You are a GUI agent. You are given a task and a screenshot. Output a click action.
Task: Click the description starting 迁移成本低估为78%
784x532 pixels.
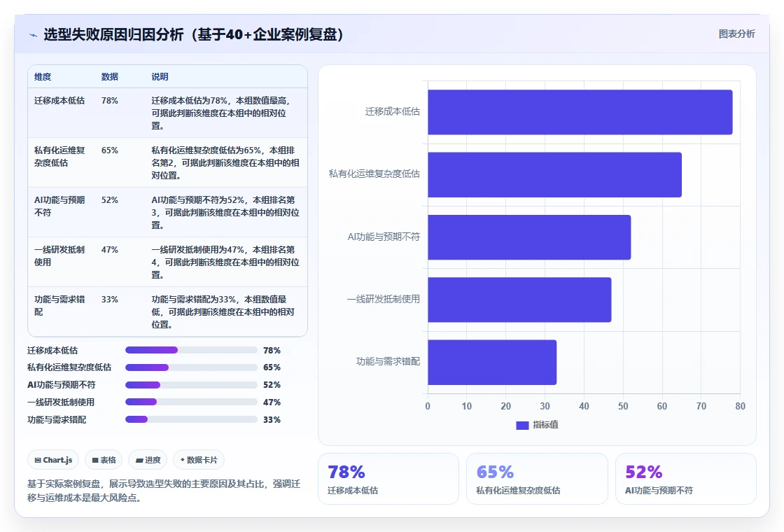[x=221, y=113]
